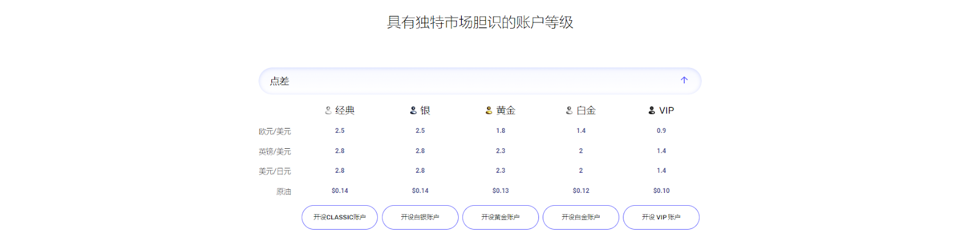
Task: Select the 白金 column heading
Action: point(586,110)
